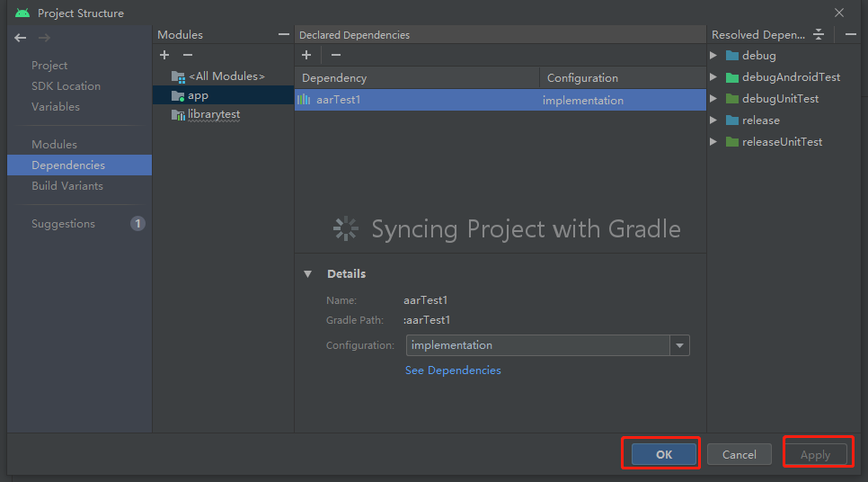Click the debug folder icon
Image resolution: width=868 pixels, height=482 pixels.
point(731,56)
